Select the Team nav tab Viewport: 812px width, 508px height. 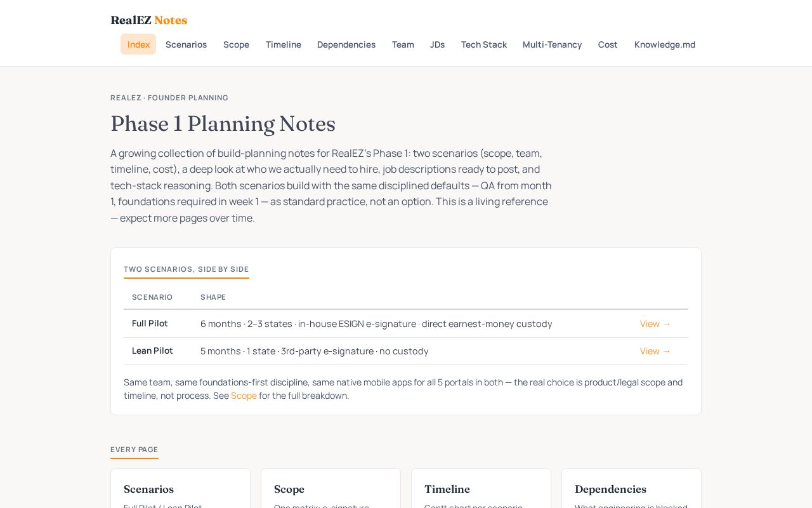coord(403,44)
